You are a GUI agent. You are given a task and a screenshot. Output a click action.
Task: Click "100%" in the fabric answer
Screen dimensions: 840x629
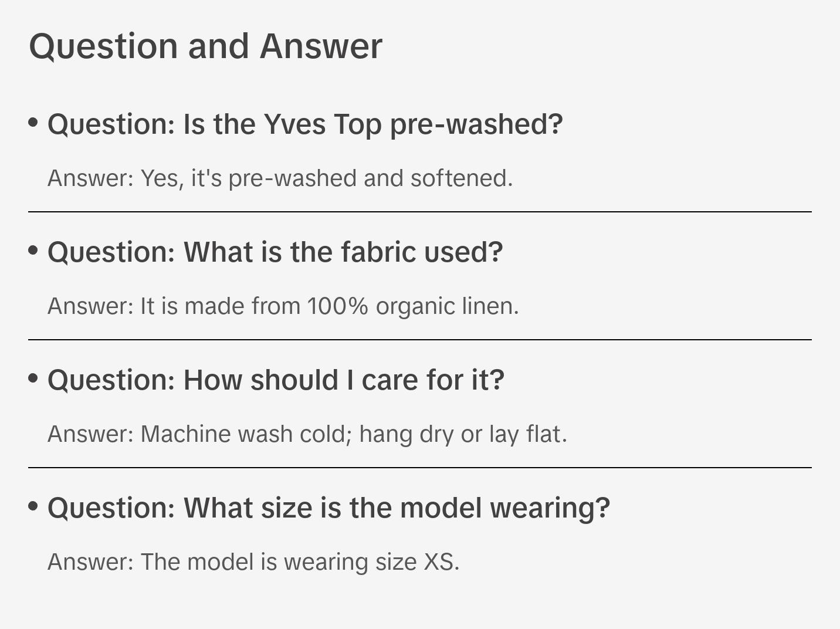337,306
